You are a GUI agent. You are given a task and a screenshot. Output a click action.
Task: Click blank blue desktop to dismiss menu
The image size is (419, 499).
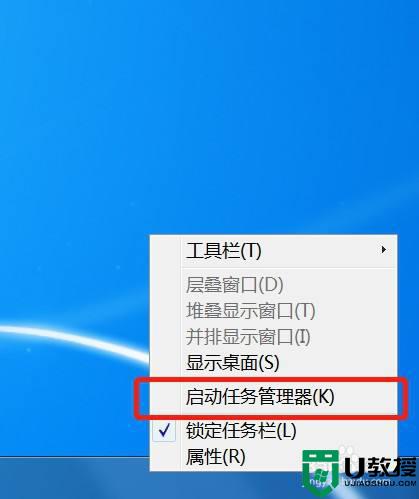(200, 117)
